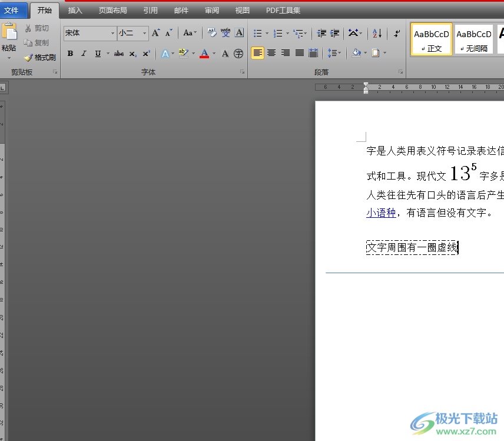The height and width of the screenshot is (441, 504).
Task: Expand the Paste options arrow
Action: pyautogui.click(x=9, y=58)
